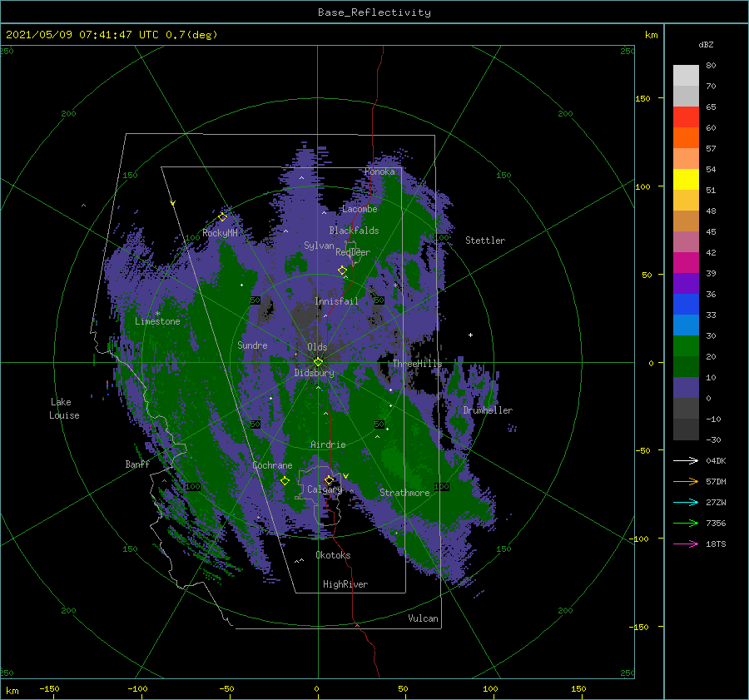Viewport: 749px width, 700px height.
Task: Click the Okotoks label
Action: 333,555
